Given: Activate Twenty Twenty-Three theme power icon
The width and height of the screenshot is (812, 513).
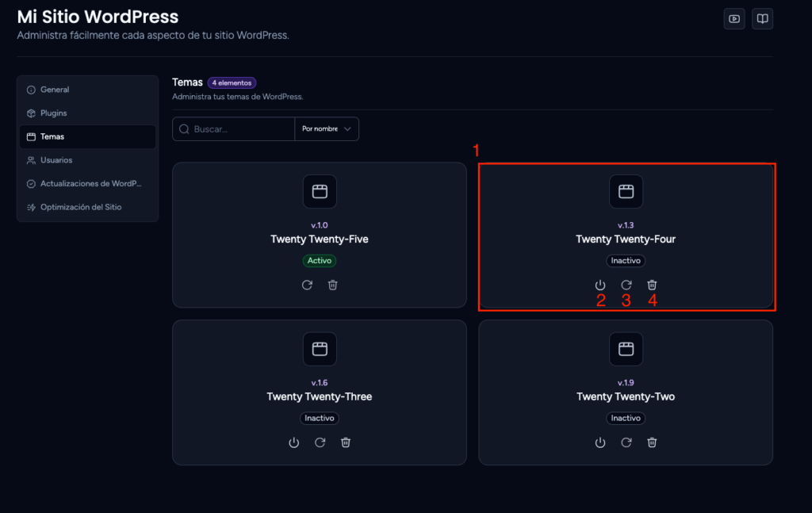Looking at the screenshot, I should (293, 442).
